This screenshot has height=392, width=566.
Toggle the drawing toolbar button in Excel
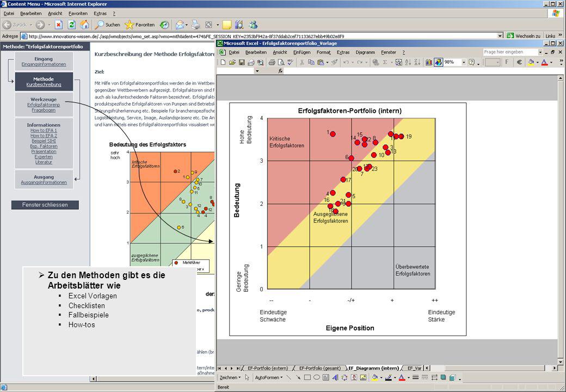tap(438, 62)
